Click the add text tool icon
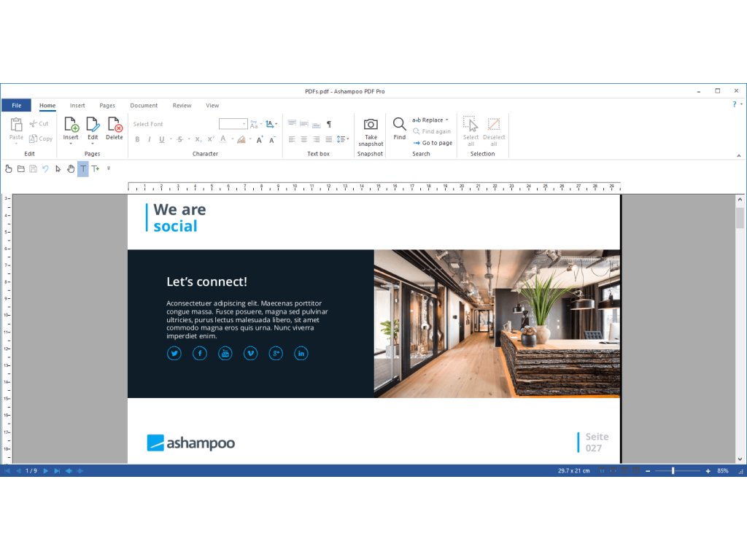This screenshot has height=560, width=747. click(x=96, y=169)
